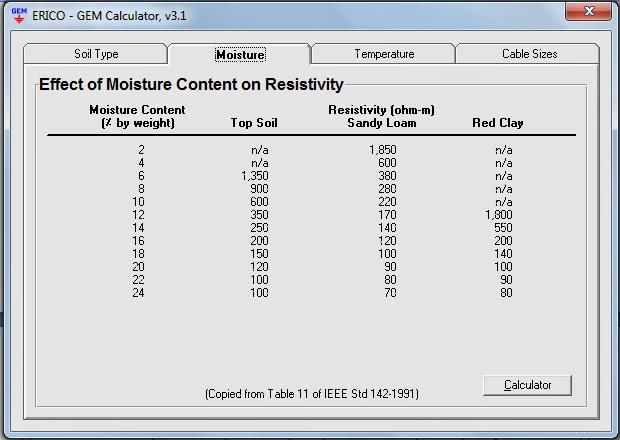Select Top Soil value 900
Screen dimensions: 620x440
tap(259, 189)
